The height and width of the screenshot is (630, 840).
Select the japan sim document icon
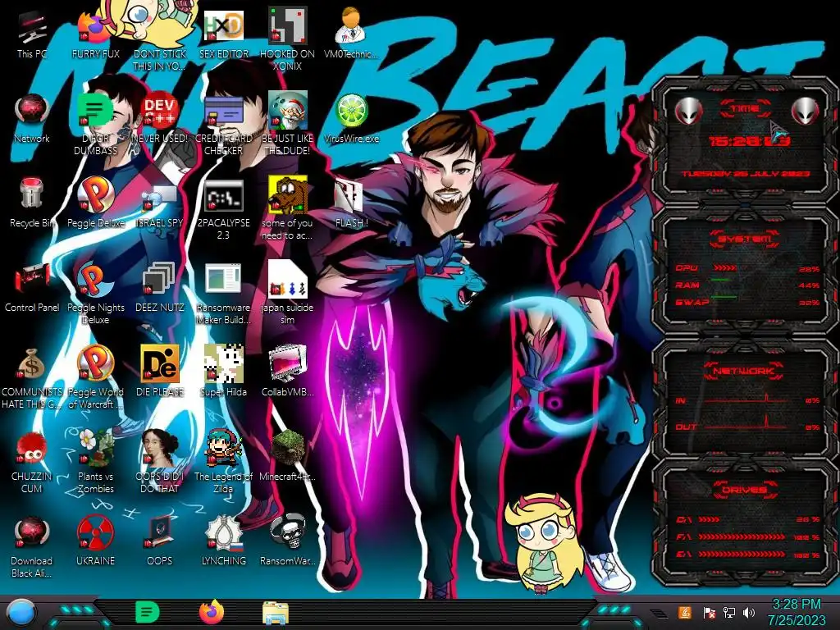click(288, 293)
